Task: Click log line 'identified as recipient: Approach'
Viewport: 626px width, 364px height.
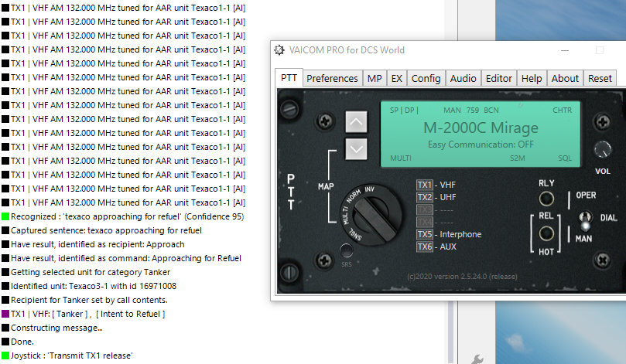Action: tap(97, 244)
